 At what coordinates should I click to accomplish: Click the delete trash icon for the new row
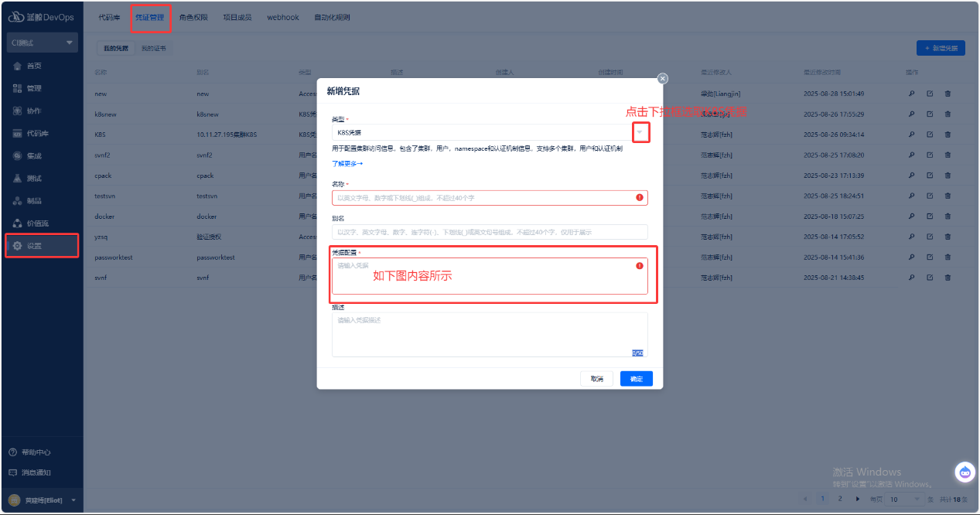948,94
